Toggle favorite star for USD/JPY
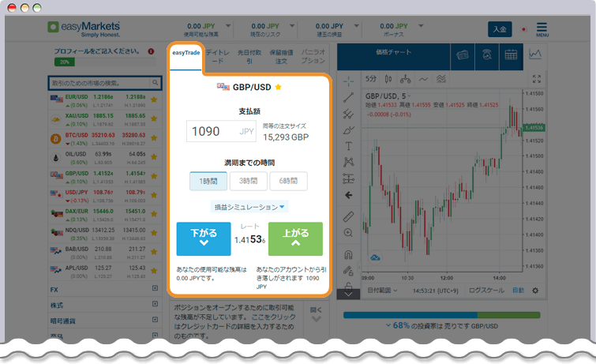 click(154, 195)
